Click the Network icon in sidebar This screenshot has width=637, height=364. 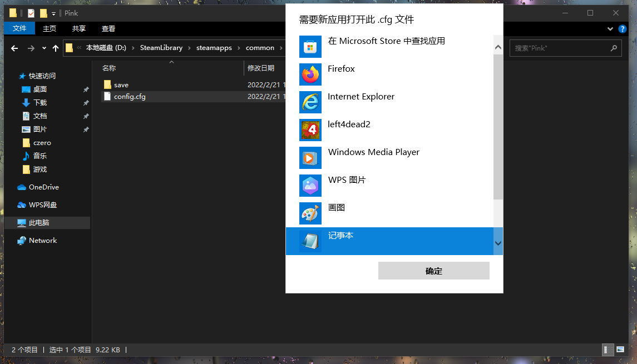click(x=22, y=241)
